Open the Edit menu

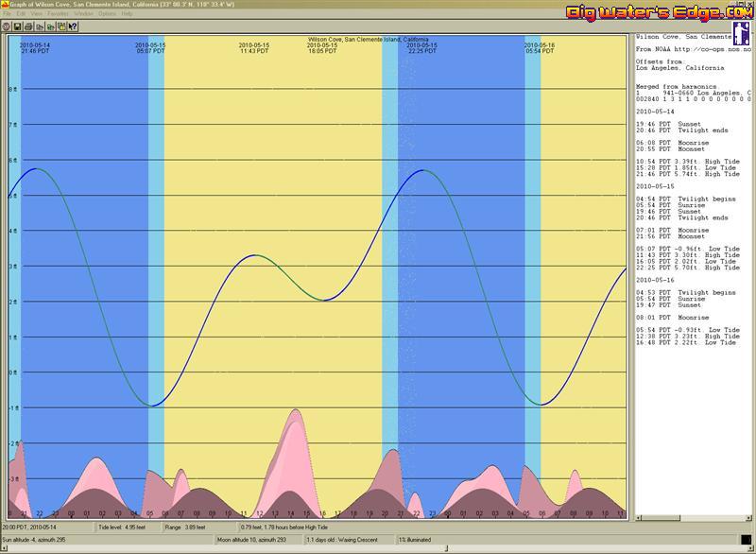click(21, 15)
